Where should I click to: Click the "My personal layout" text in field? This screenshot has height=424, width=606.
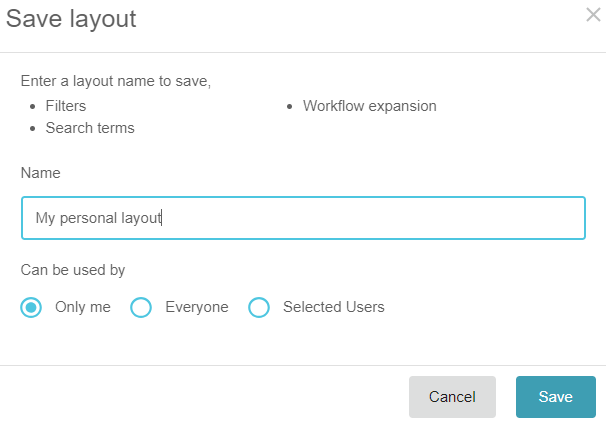[x=98, y=218]
